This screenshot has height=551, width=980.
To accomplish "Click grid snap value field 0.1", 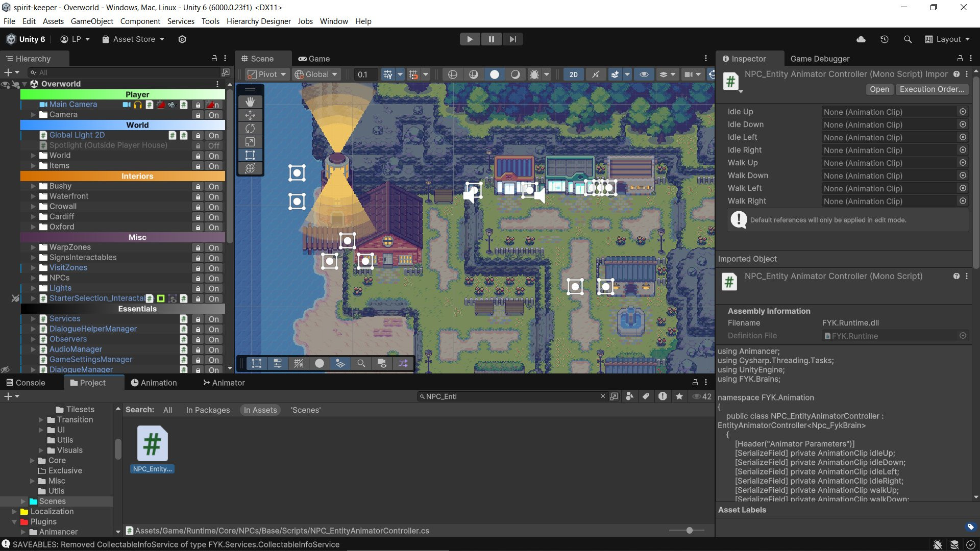I will pyautogui.click(x=366, y=74).
